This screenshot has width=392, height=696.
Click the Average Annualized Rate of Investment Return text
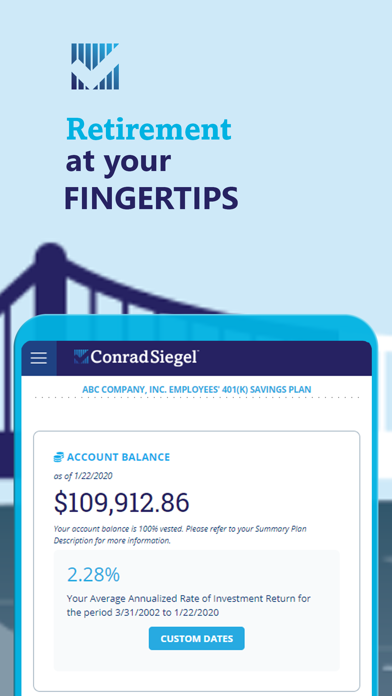189,605
